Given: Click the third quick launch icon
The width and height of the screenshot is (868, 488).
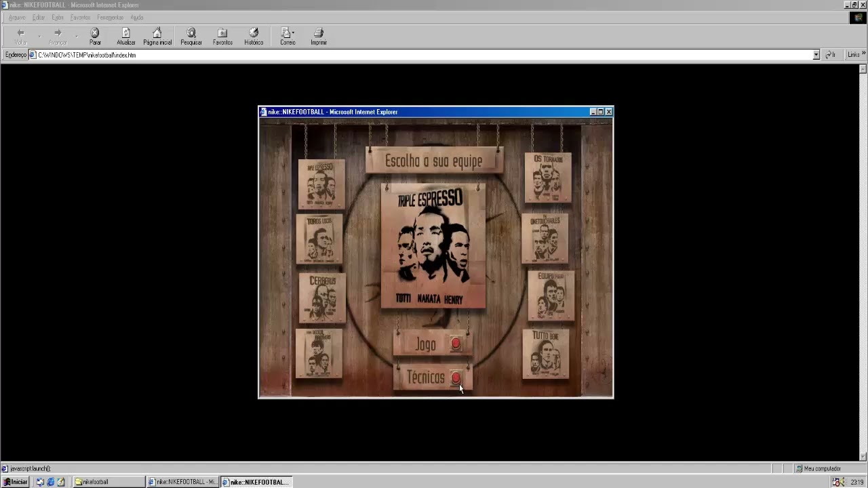Looking at the screenshot, I should (x=61, y=482).
